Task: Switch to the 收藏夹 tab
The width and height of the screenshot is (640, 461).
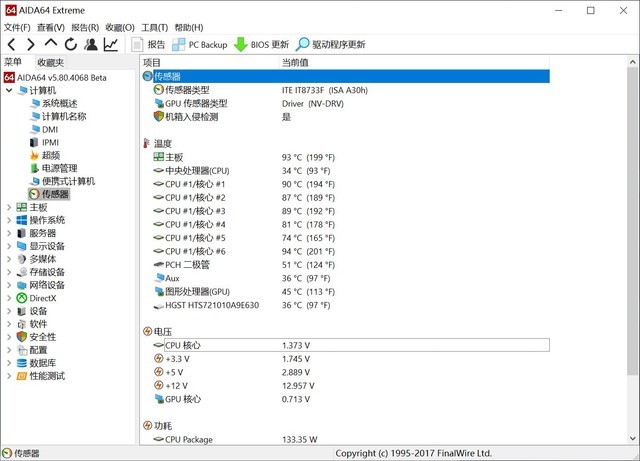Action: [x=51, y=62]
